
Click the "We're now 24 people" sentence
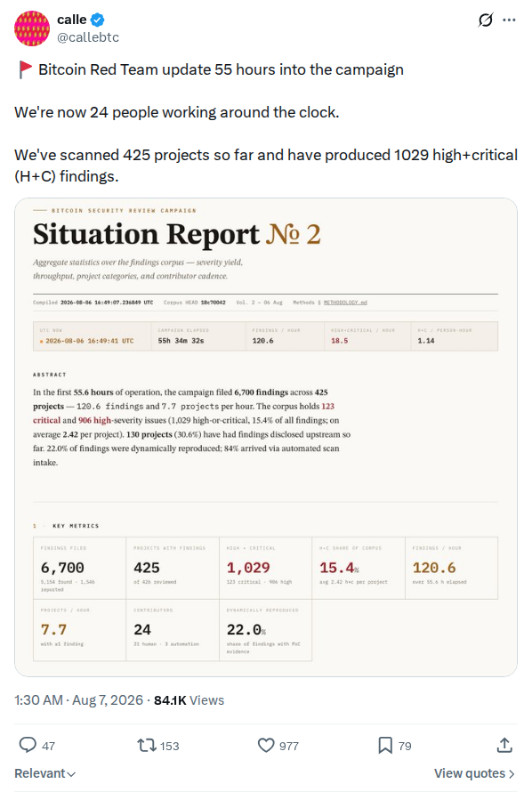pos(177,112)
